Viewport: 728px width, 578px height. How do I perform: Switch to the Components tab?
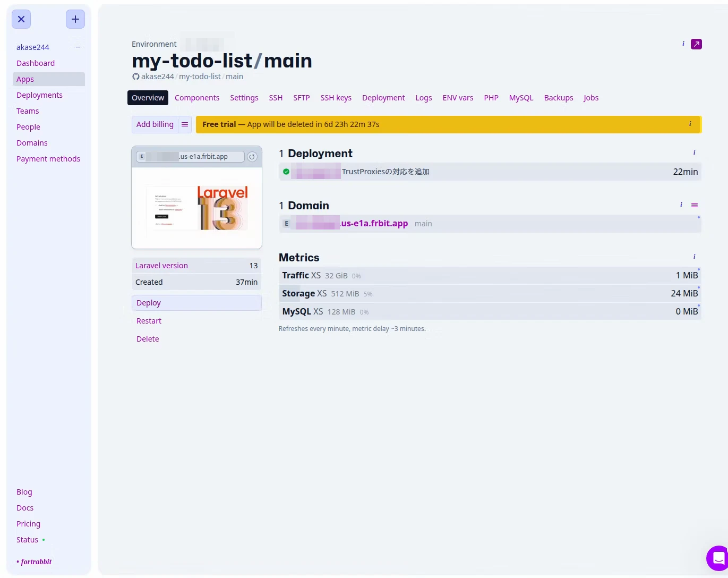(x=197, y=98)
